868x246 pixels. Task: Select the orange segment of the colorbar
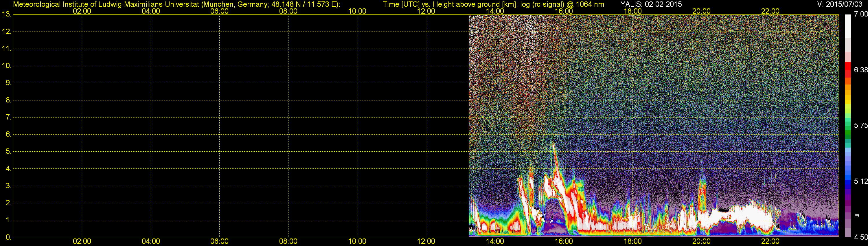848,88
